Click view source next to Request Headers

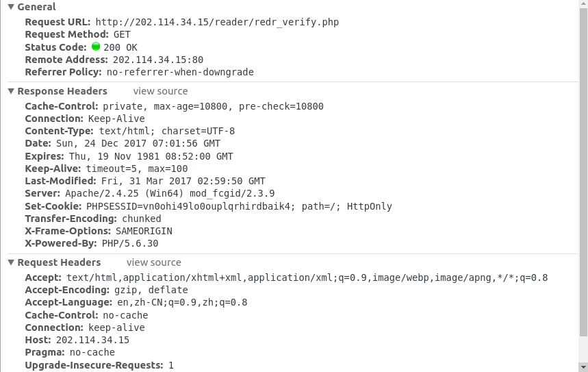[x=154, y=262]
